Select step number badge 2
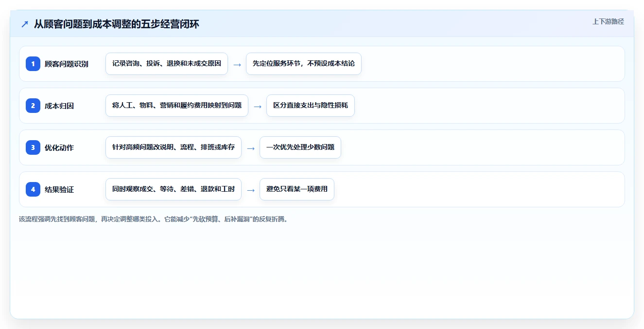 click(x=33, y=106)
